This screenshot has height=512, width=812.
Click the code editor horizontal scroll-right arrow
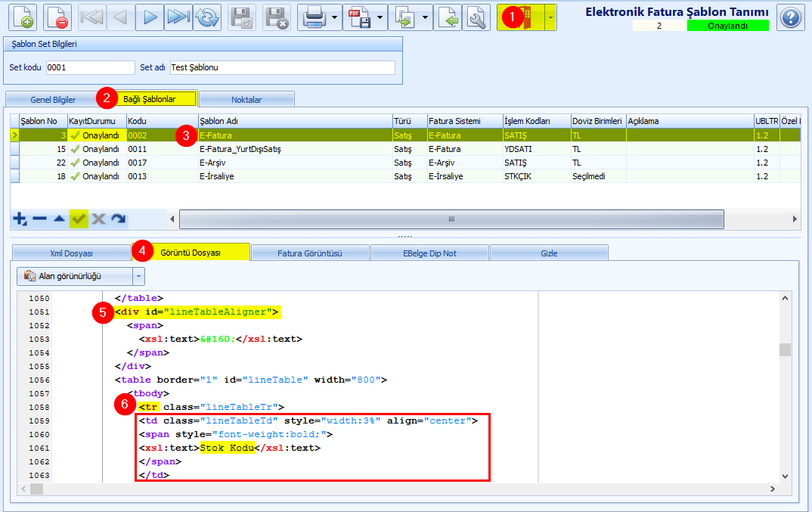click(772, 489)
